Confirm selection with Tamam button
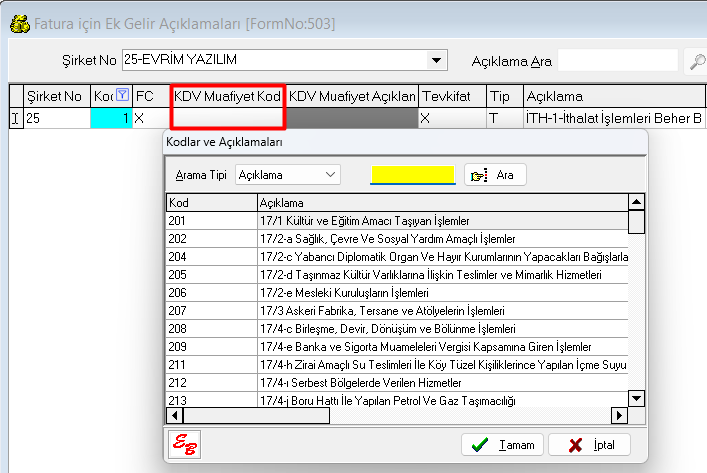The height and width of the screenshot is (473, 707). [504, 445]
